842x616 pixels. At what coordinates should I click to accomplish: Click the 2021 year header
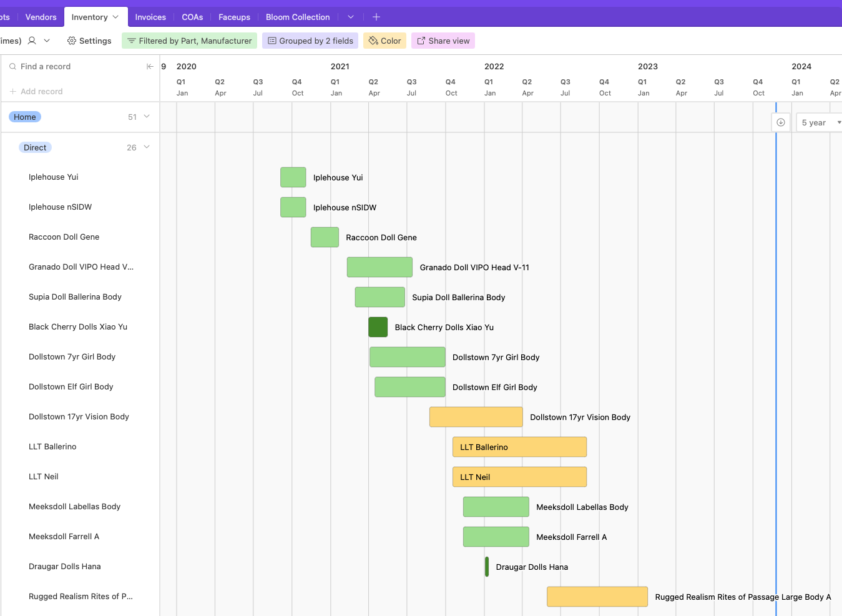pos(340,66)
